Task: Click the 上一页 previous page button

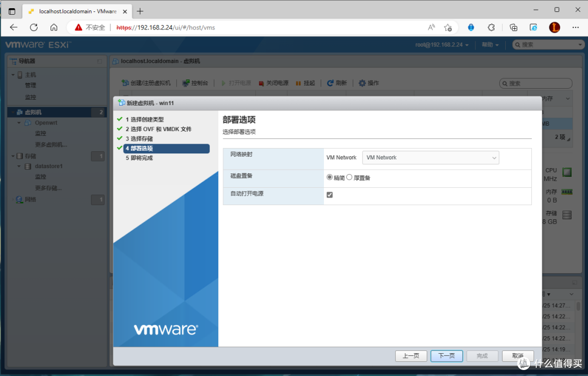Action: coord(411,356)
